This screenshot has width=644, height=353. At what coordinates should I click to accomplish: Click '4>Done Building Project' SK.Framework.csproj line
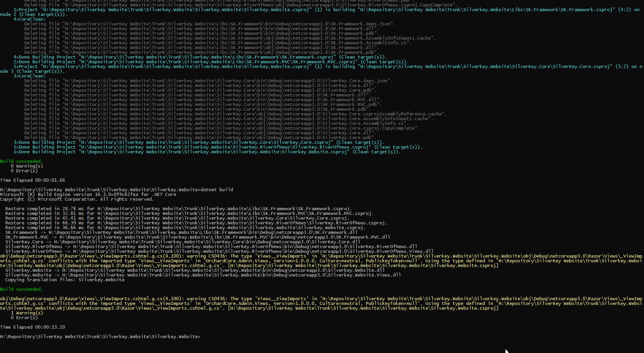click(201, 57)
